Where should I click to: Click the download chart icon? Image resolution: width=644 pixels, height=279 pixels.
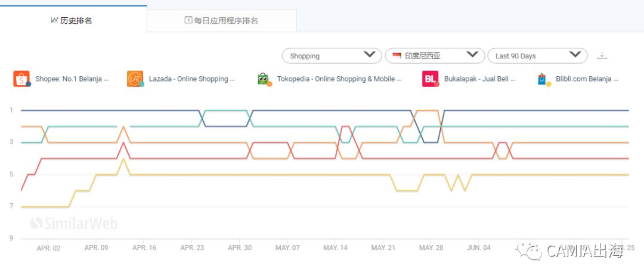(602, 55)
